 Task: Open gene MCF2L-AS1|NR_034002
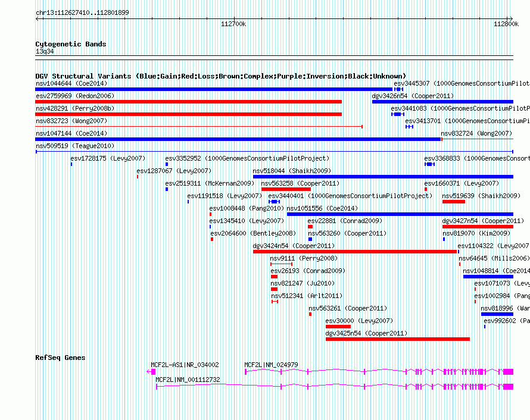coord(185,365)
